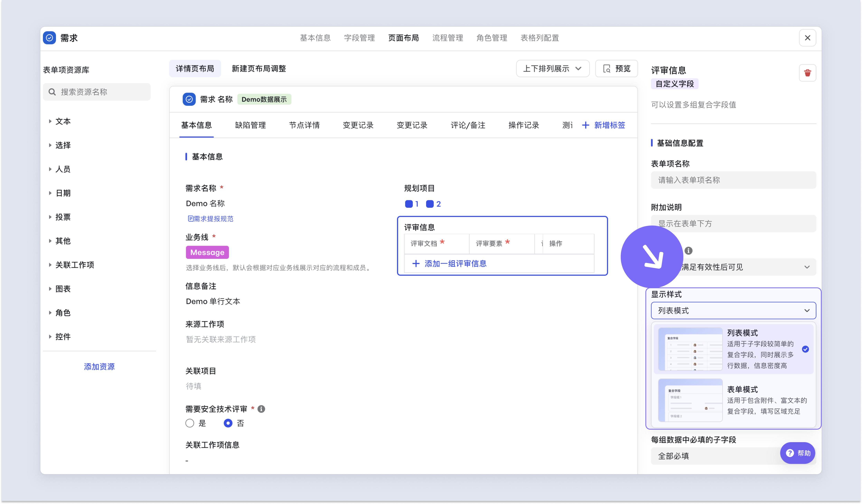Click the 预览 preview button
This screenshot has width=862, height=504.
coord(616,69)
